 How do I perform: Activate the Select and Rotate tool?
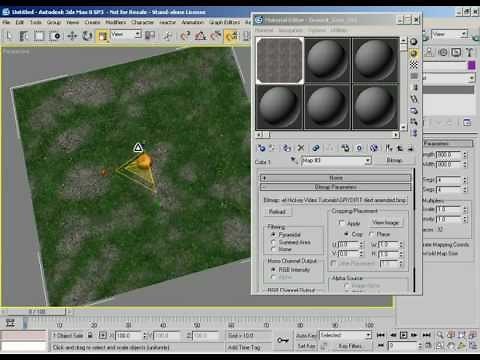click(x=87, y=35)
